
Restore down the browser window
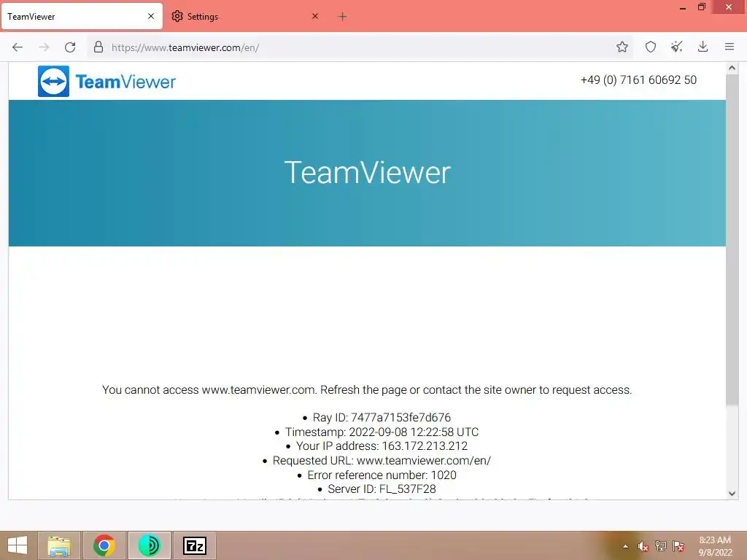click(x=702, y=7)
